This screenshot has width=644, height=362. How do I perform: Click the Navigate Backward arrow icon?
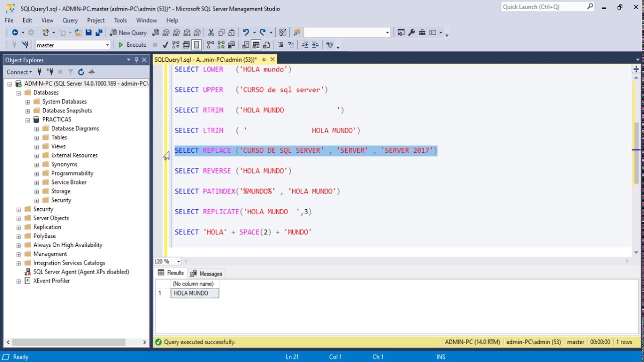coord(15,32)
